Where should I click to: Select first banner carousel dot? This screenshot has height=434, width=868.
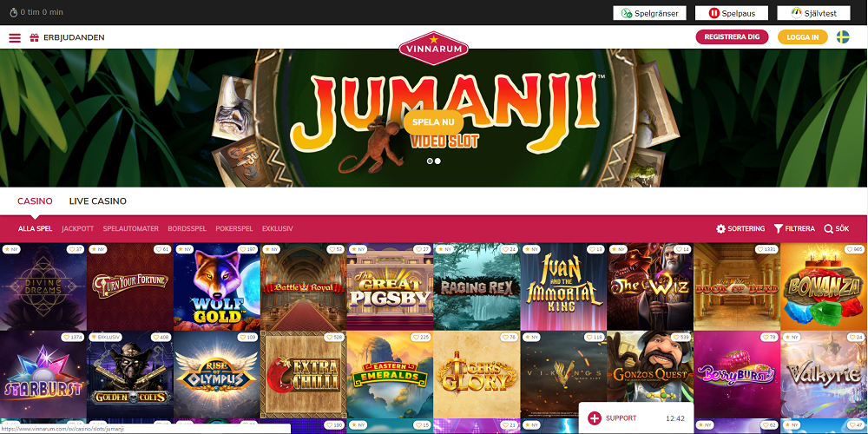click(430, 161)
